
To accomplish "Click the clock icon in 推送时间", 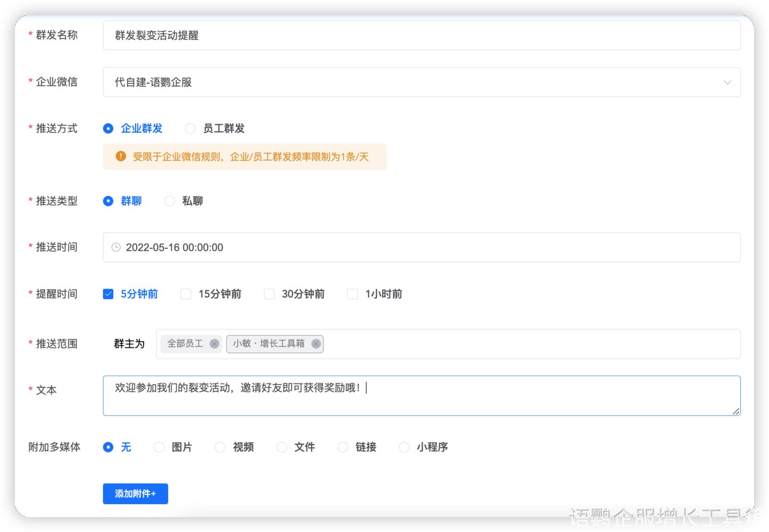I will [x=116, y=247].
